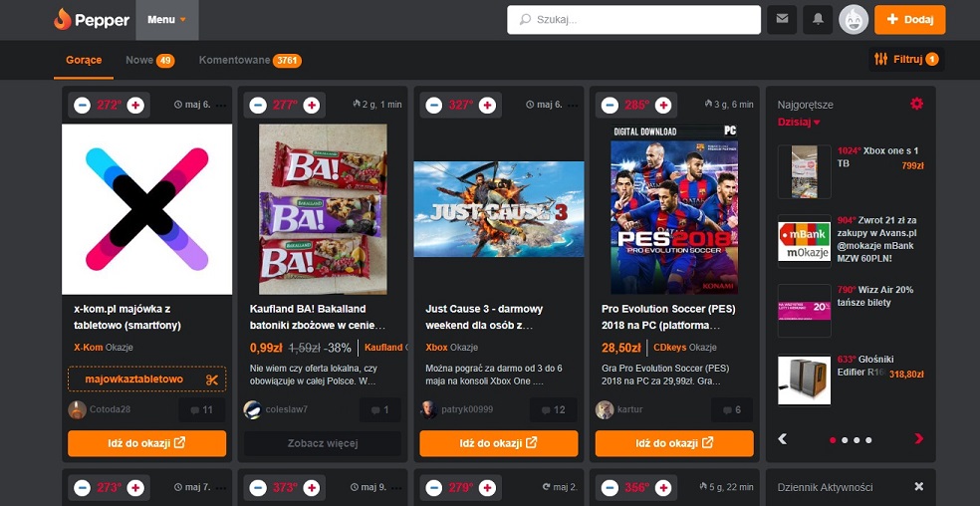This screenshot has width=980, height=506.
Task: Open the Dzisiaj period dropdown
Action: (799, 122)
